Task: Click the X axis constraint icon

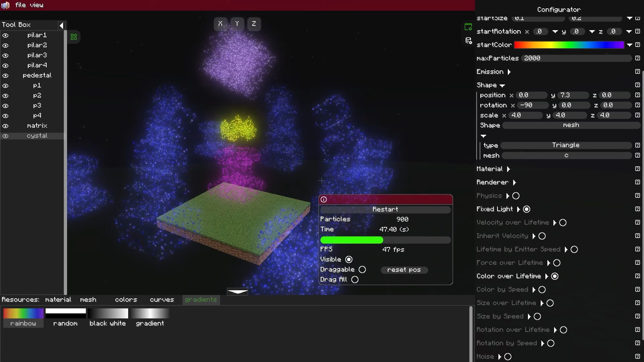Action: coord(220,23)
